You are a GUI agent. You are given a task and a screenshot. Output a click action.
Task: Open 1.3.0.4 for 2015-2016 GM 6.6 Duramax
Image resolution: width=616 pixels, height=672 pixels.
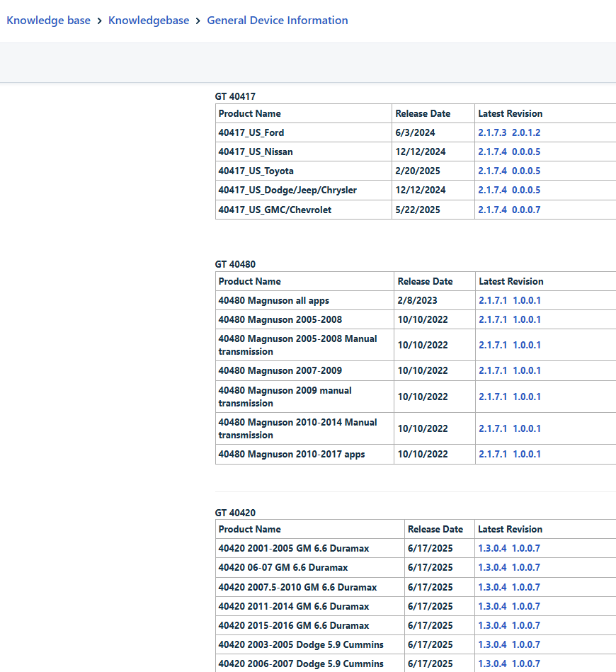pyautogui.click(x=492, y=625)
